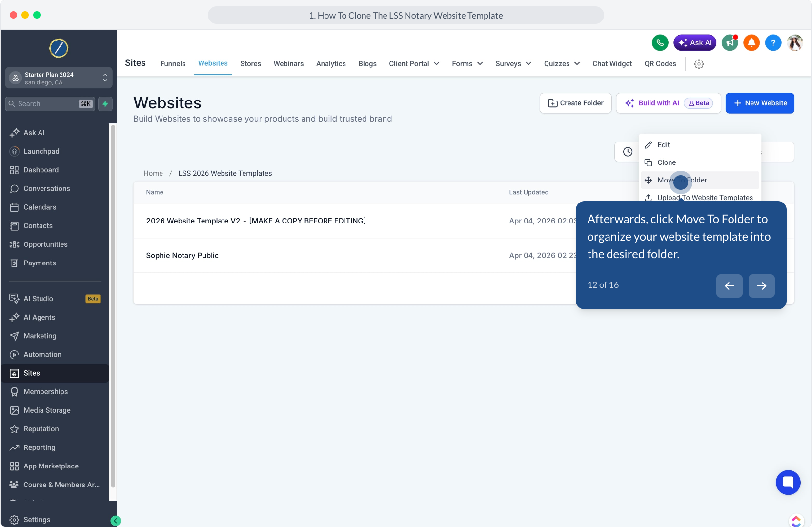Viewport: 812px width, 527px height.
Task: Click the agency logo in sidebar
Action: pyautogui.click(x=59, y=48)
